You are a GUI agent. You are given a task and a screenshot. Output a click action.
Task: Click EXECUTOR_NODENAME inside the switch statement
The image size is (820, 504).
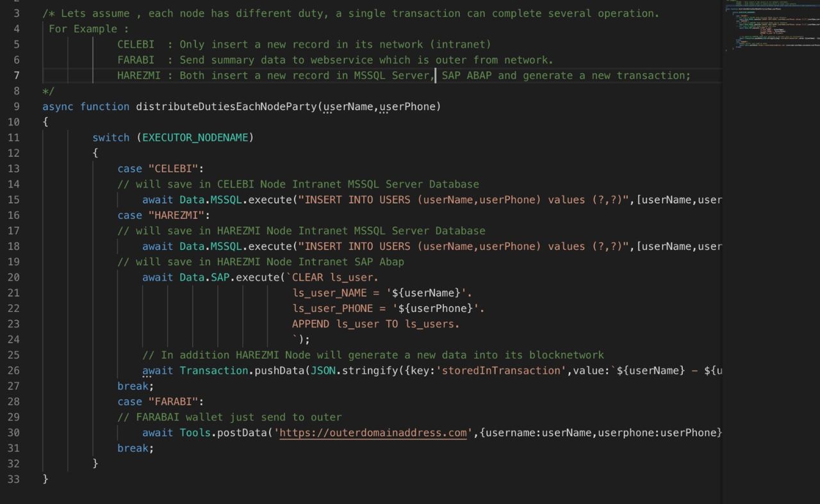[x=198, y=138]
